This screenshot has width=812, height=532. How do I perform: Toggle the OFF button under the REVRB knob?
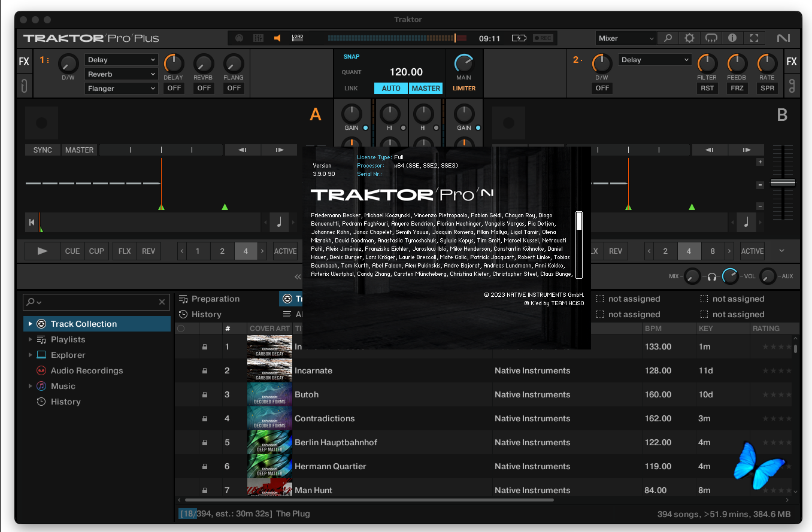(x=204, y=88)
